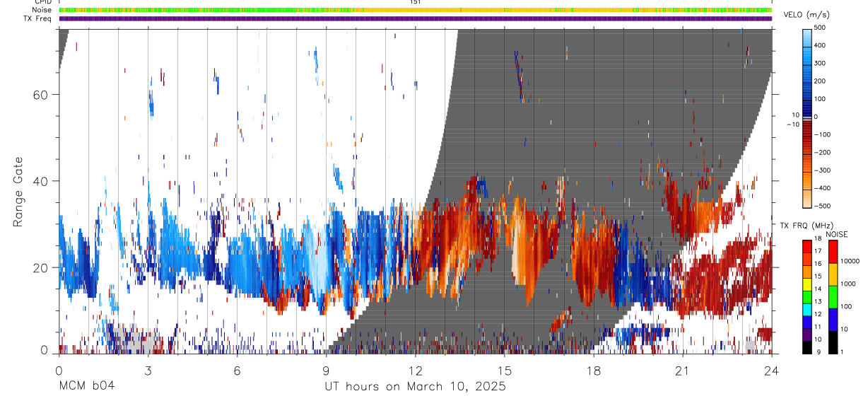
Task: Click the 'CPID' row label
Action: point(43,2)
